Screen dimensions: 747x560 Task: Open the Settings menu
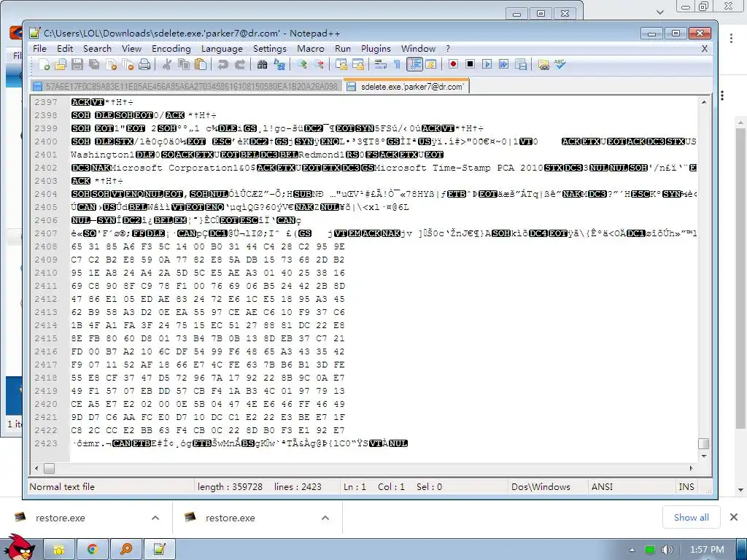coord(270,49)
